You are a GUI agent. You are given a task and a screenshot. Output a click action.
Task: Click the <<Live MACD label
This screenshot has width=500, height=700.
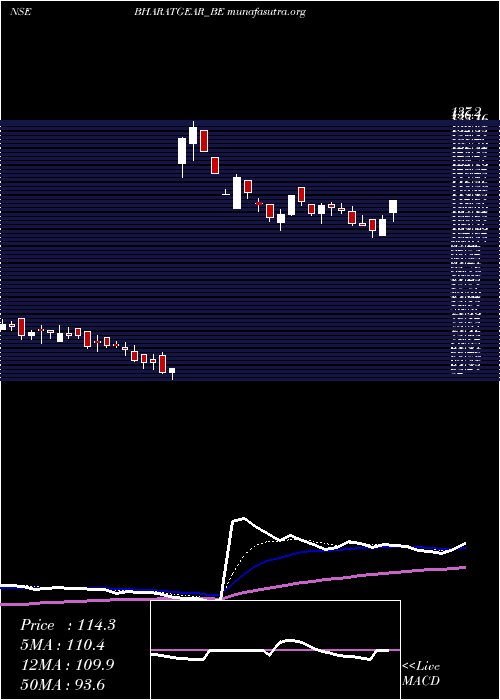click(421, 673)
